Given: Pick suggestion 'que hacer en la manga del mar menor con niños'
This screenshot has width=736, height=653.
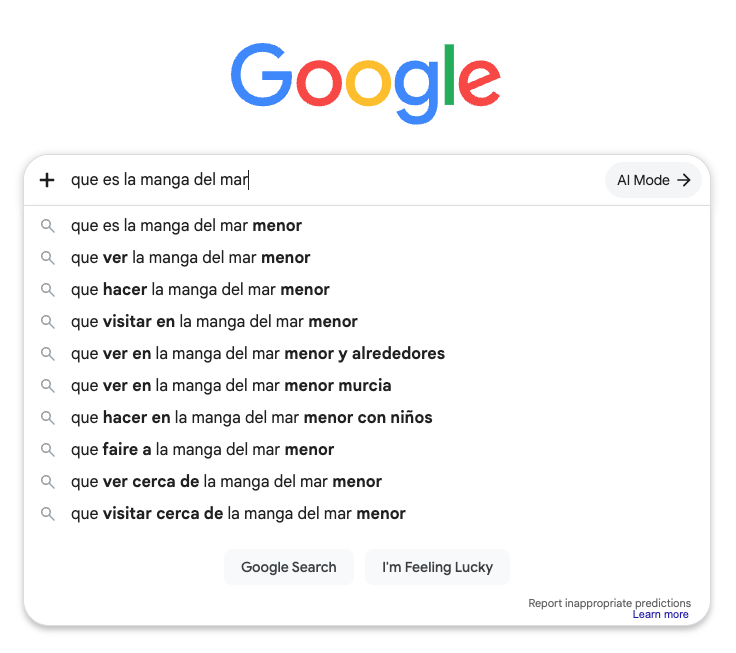Looking at the screenshot, I should (x=367, y=418).
